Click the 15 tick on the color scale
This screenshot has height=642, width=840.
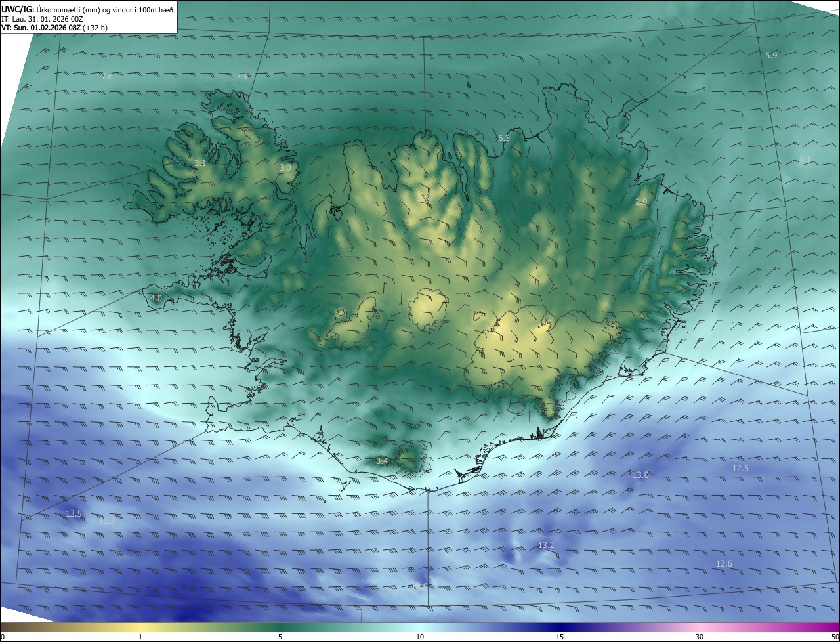click(560, 637)
